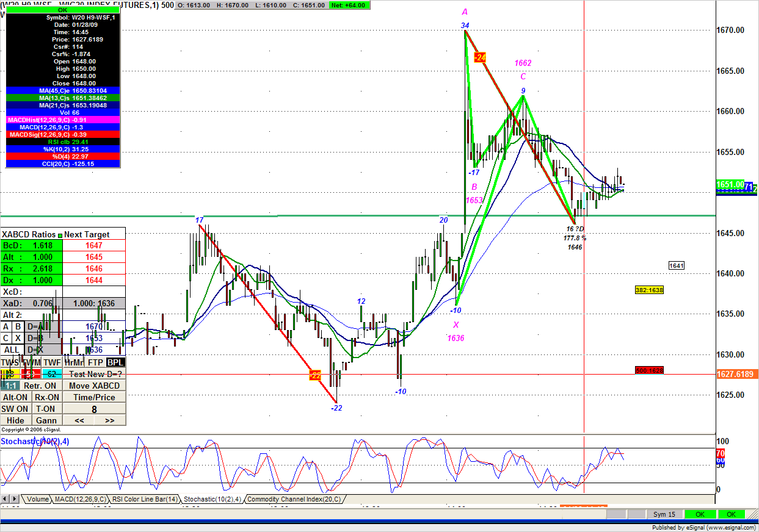The height and width of the screenshot is (532, 759).
Task: Click the -24 swing label near point A
Action: (480, 57)
